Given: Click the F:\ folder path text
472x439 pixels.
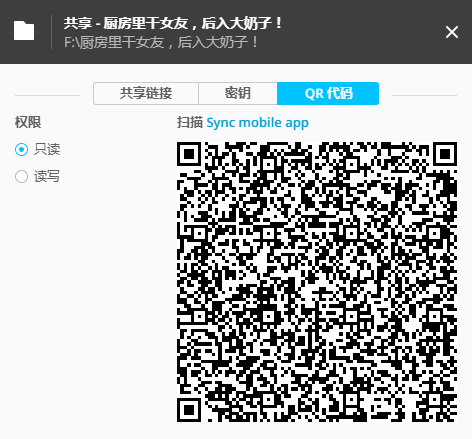Looking at the screenshot, I should 161,42.
